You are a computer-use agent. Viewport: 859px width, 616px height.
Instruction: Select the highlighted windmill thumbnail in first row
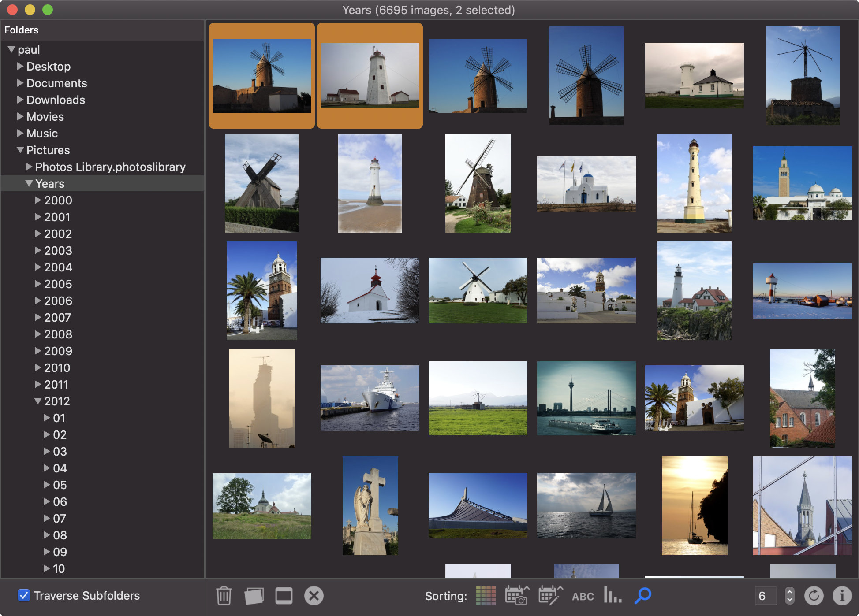262,76
